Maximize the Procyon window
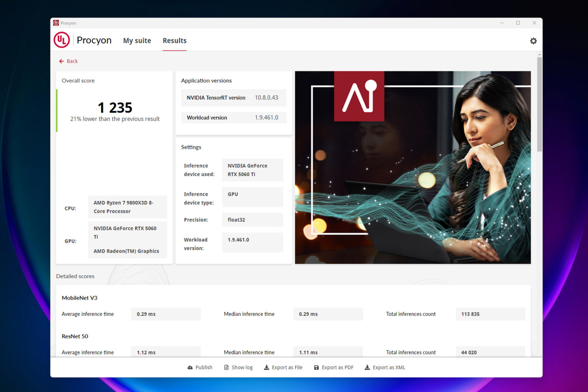 point(518,23)
